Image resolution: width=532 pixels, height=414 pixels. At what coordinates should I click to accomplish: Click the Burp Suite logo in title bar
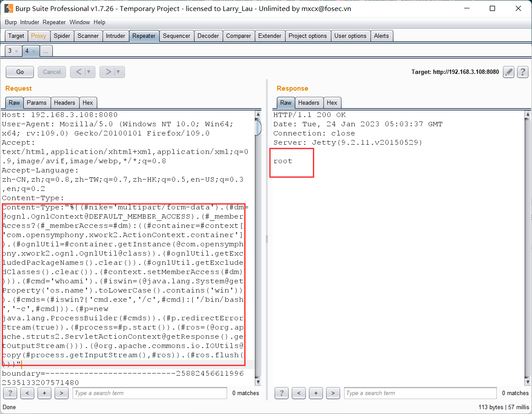click(8, 8)
